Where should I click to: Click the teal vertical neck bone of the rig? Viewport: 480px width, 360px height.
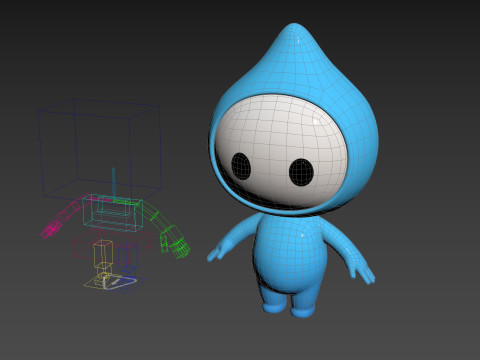pos(113,183)
